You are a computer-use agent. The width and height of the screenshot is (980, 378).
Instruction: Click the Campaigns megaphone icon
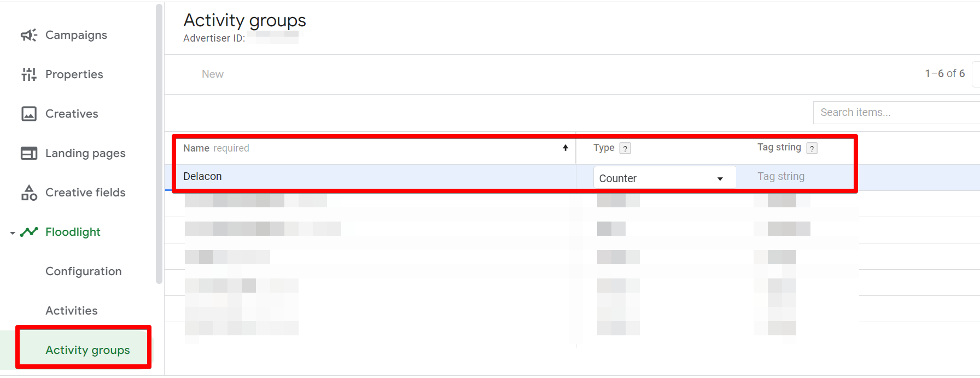pos(28,35)
